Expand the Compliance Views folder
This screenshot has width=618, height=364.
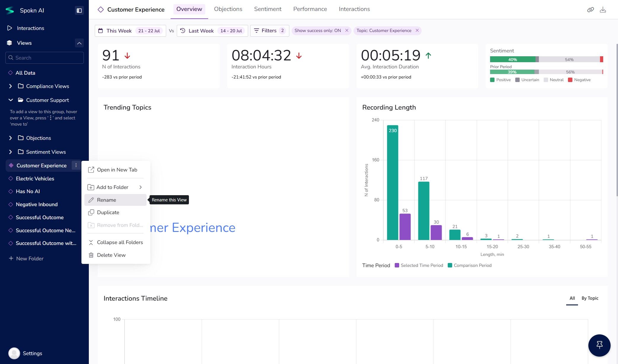pyautogui.click(x=11, y=86)
